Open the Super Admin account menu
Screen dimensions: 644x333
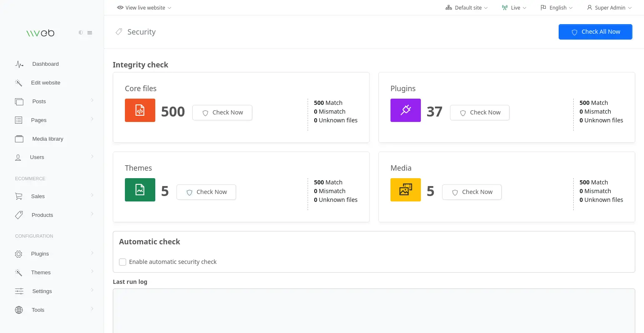tap(609, 7)
